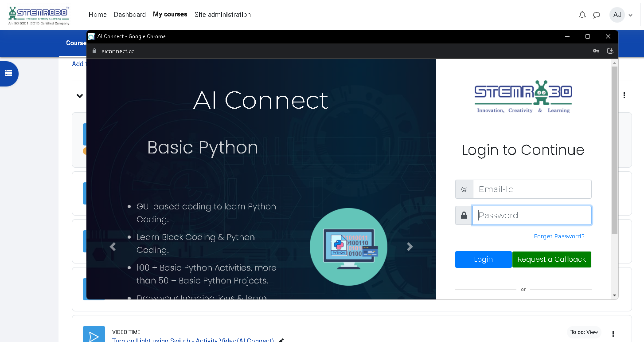Open the Forget Password? link

(x=559, y=236)
